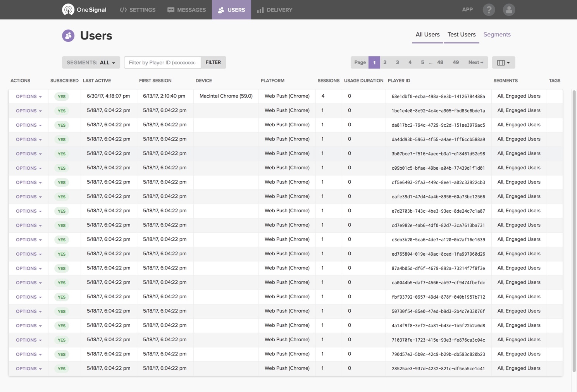This screenshot has height=392, width=577.
Task: Expand the Segments: ALL dropdown
Action: click(91, 62)
